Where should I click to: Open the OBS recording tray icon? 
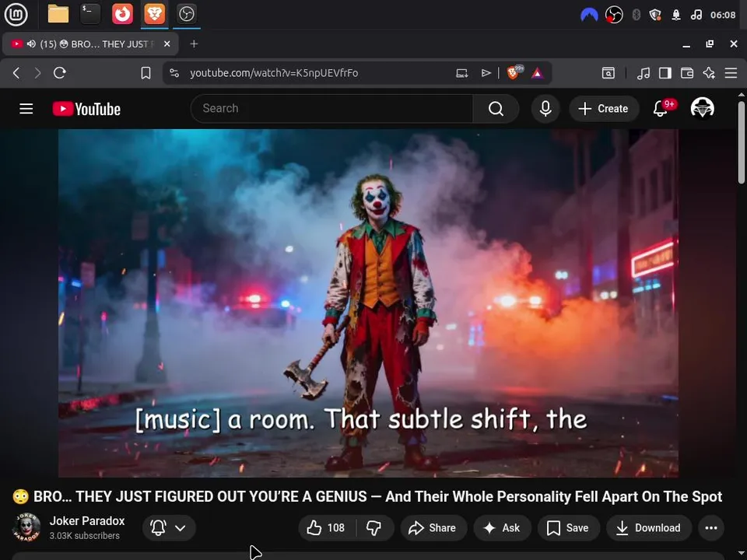614,15
